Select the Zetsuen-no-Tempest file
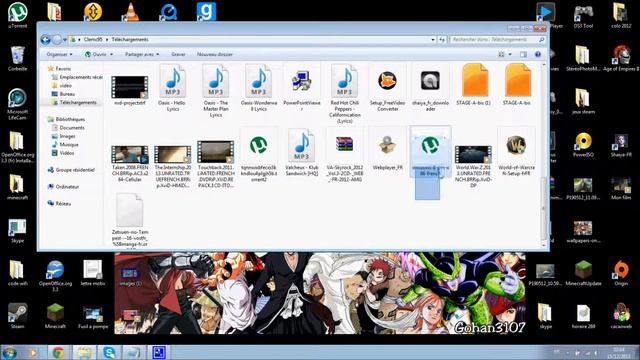This screenshot has width=640, height=360. tap(129, 220)
